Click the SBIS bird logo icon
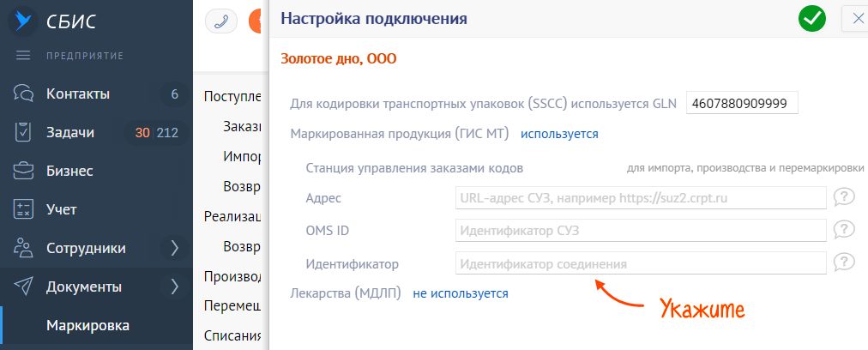This screenshot has height=350, width=868. coord(22,19)
